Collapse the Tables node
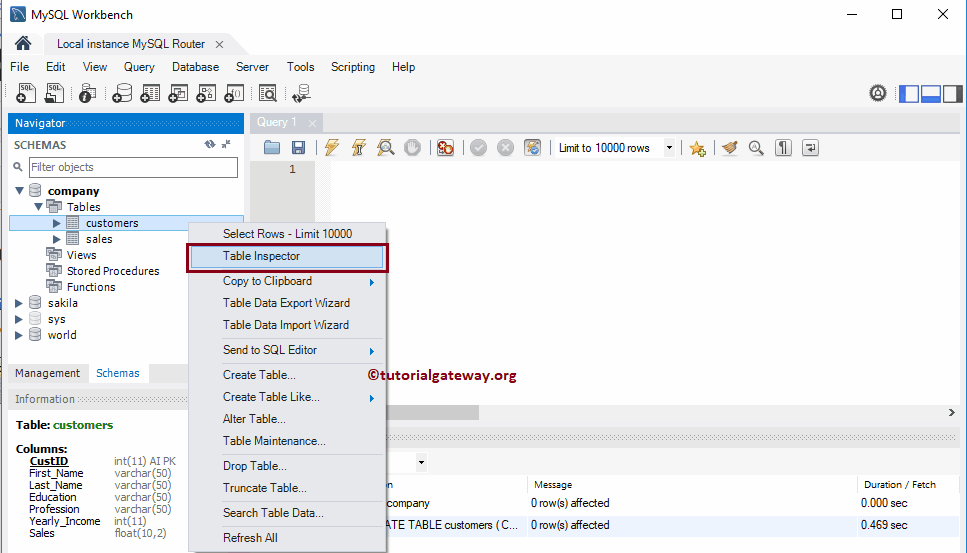Viewport: 967px width, 553px height. (38, 207)
